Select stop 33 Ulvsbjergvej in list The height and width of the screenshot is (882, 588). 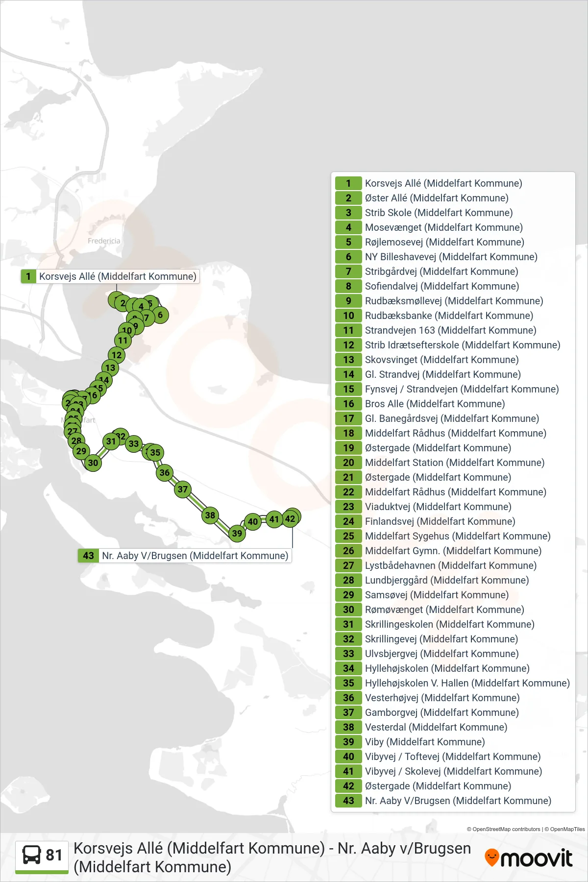(x=453, y=654)
